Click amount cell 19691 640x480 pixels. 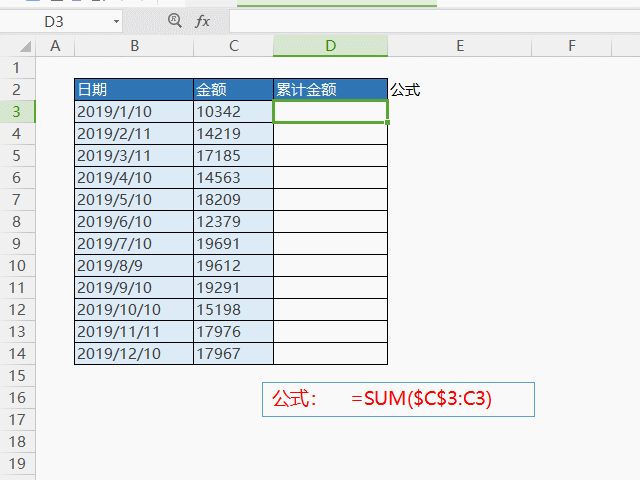pyautogui.click(x=233, y=244)
